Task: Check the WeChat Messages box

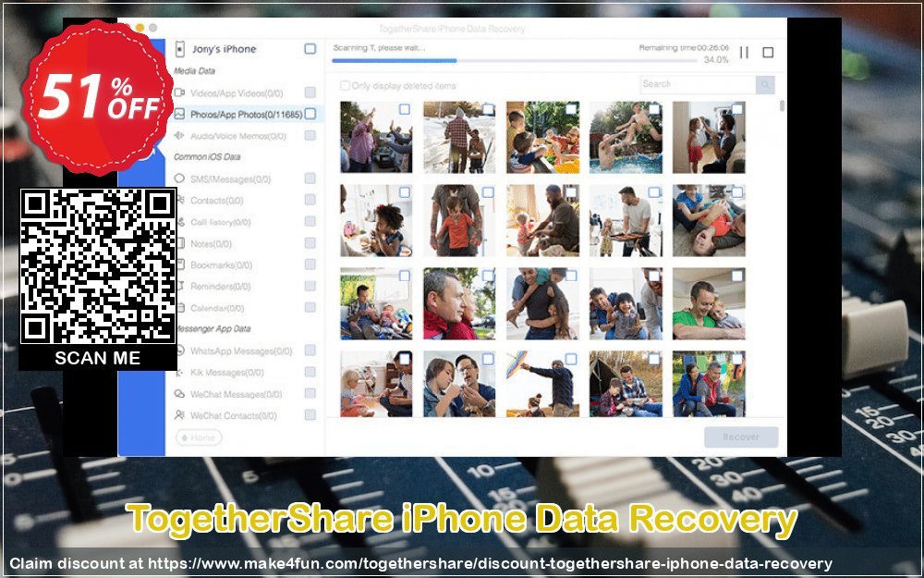Action: tap(310, 393)
